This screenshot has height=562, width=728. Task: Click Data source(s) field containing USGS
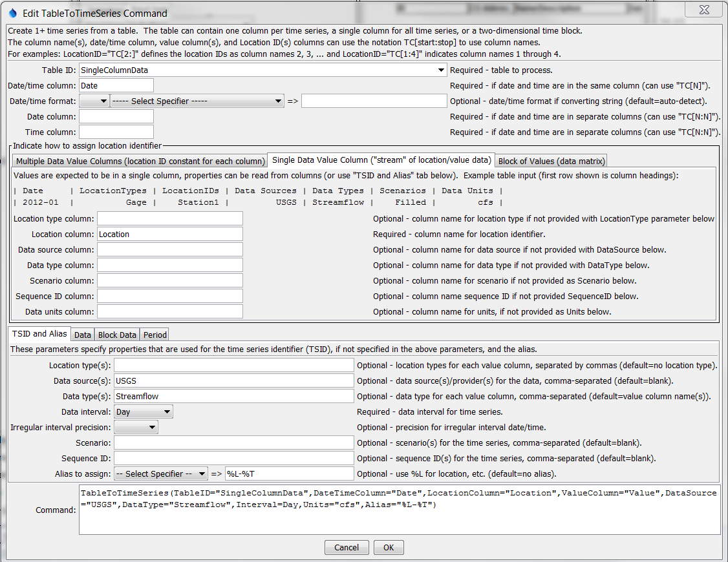coord(234,380)
